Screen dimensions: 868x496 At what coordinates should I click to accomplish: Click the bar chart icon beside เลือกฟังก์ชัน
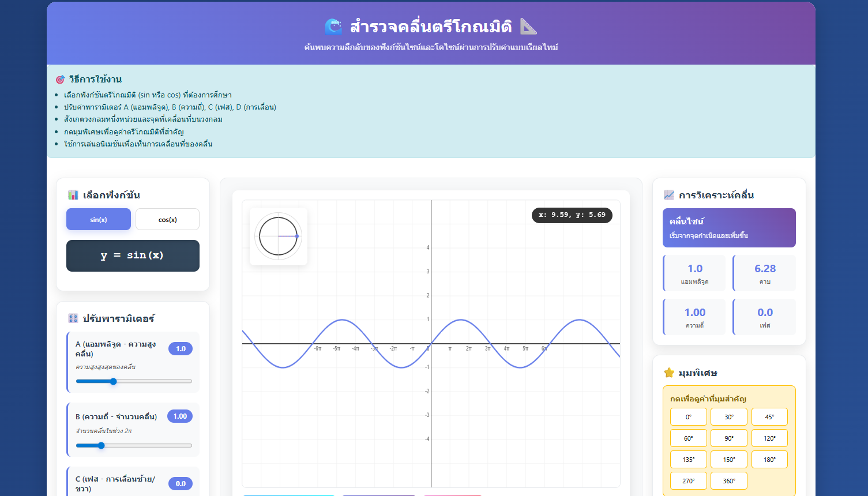pos(73,195)
